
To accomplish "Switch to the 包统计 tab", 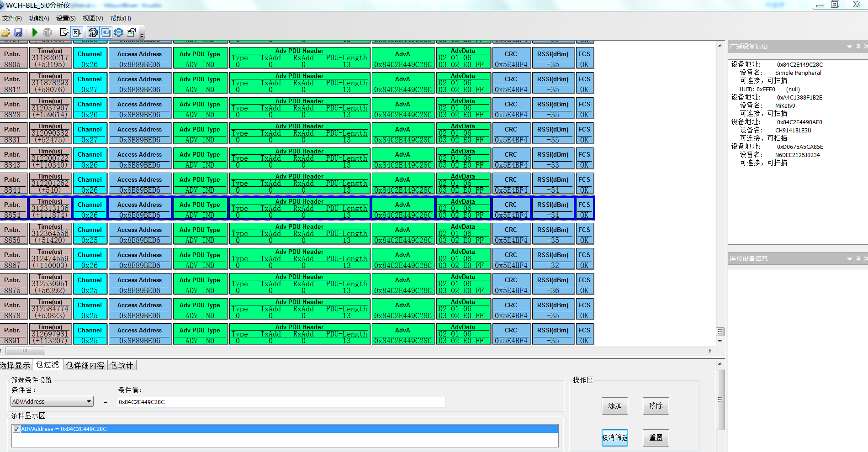I will click(x=122, y=365).
